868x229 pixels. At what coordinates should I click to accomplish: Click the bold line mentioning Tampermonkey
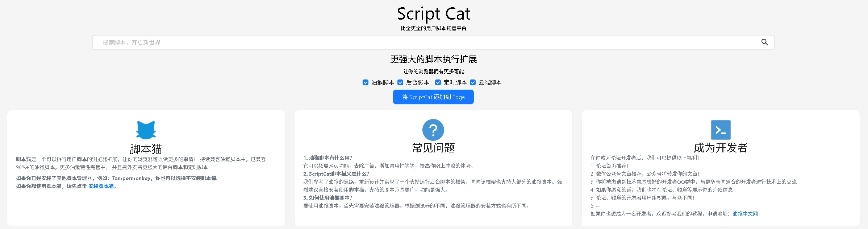[x=118, y=178]
